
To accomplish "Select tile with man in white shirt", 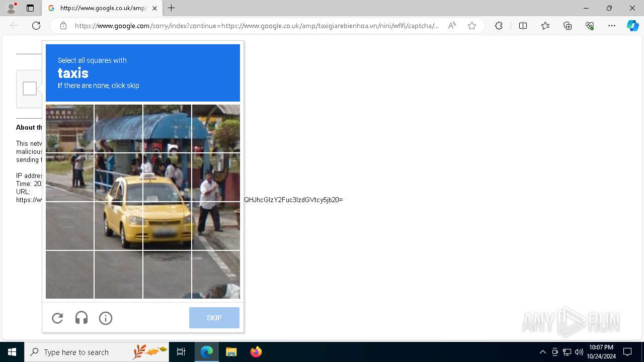I will [216, 177].
